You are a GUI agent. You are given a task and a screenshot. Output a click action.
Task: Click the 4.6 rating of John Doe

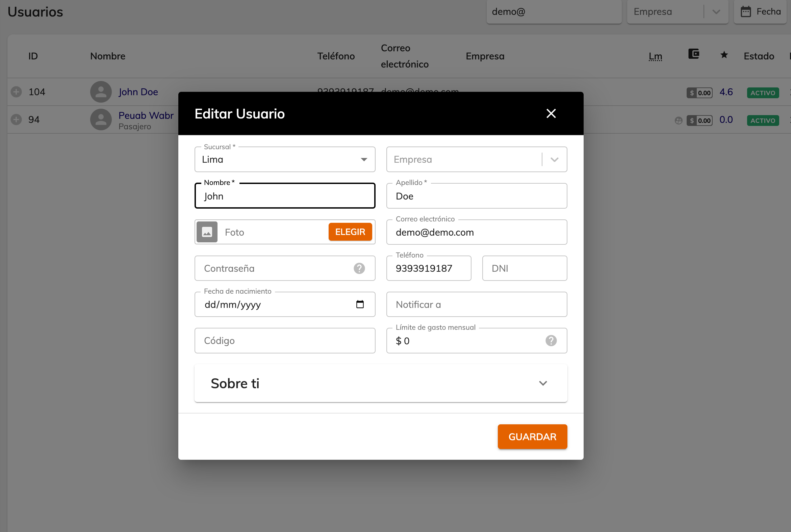click(x=726, y=92)
